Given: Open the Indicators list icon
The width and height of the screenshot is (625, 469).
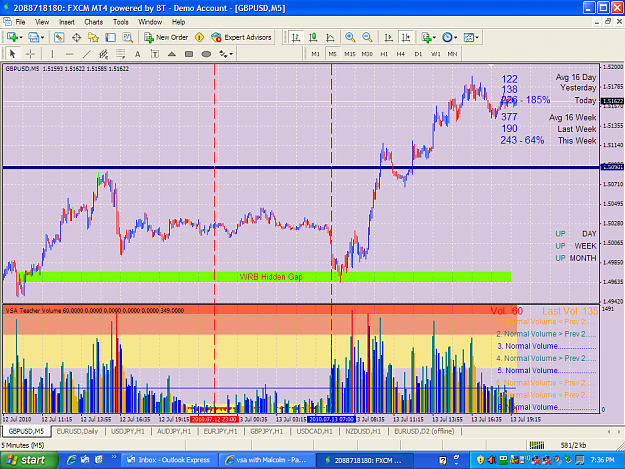Looking at the screenshot, I should tap(426, 37).
